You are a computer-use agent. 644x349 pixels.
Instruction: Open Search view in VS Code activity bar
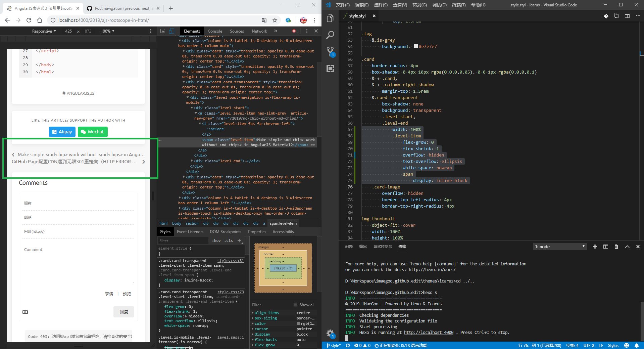click(x=330, y=35)
